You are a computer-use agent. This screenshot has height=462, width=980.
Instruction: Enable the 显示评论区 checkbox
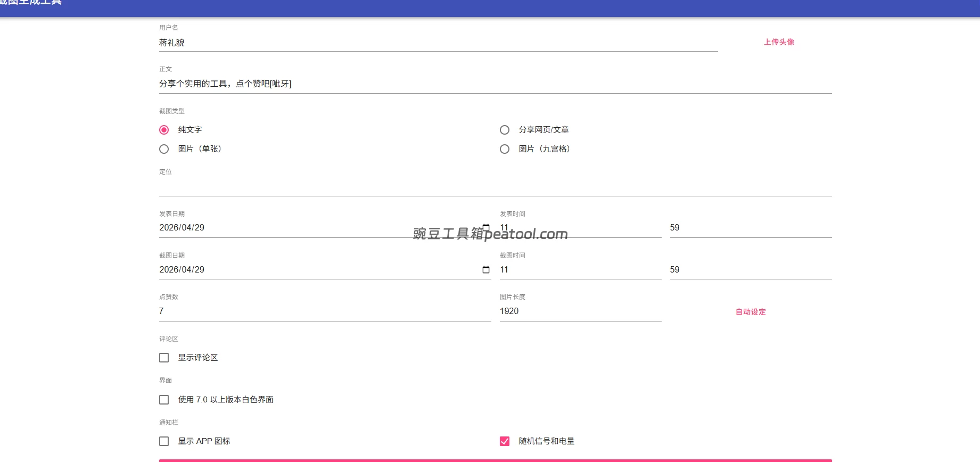point(164,358)
